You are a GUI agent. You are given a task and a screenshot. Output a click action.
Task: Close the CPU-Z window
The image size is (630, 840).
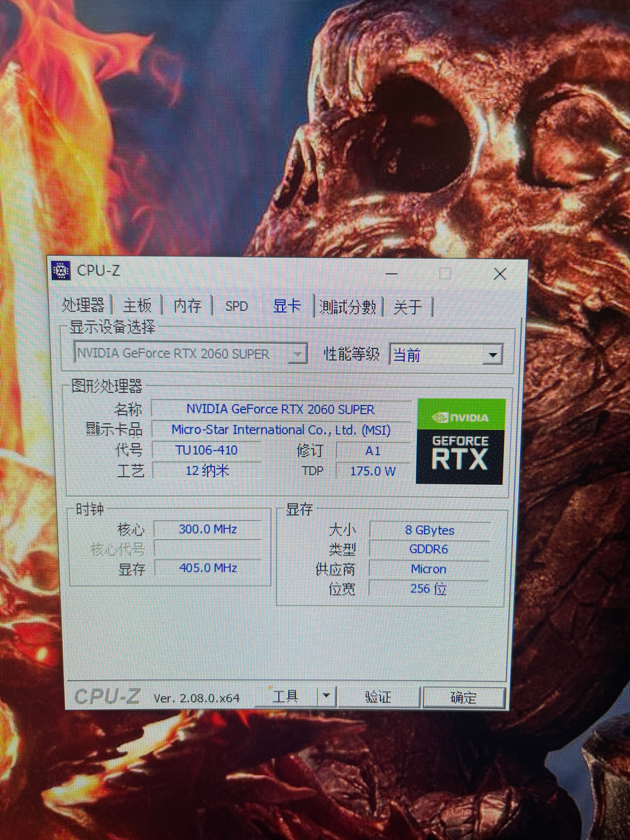(500, 274)
